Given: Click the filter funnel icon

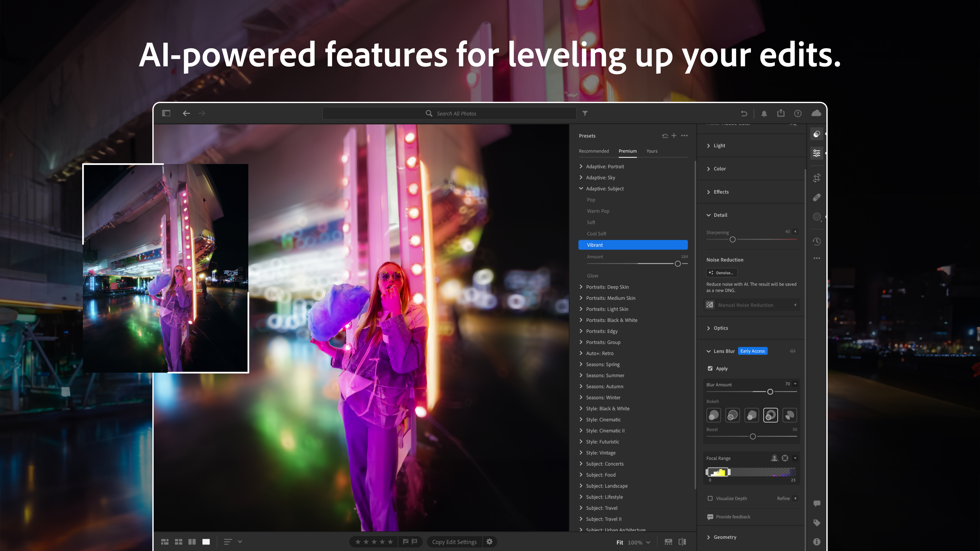Looking at the screenshot, I should (x=585, y=113).
